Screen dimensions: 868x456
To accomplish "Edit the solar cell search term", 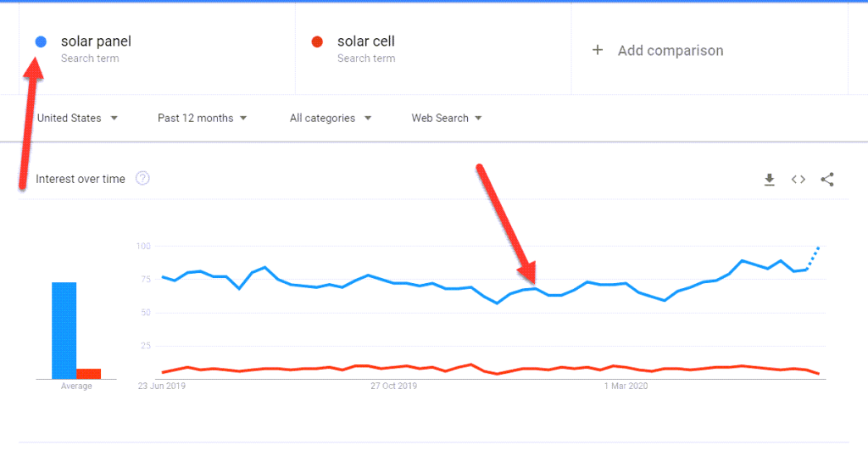I will pyautogui.click(x=366, y=42).
